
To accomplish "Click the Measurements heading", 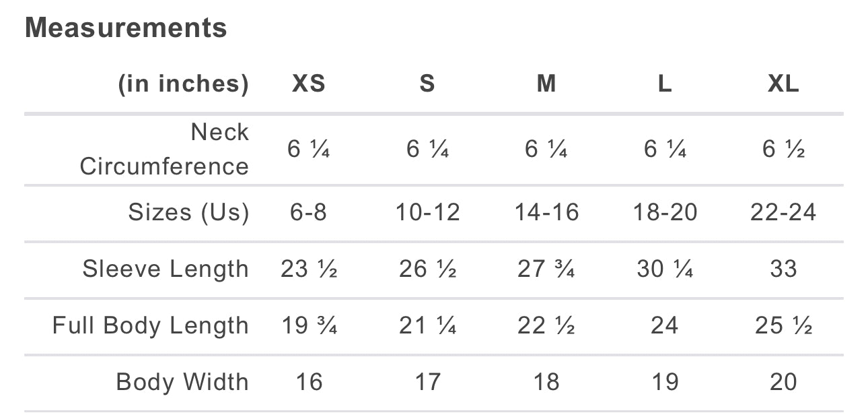I will click(x=126, y=28).
